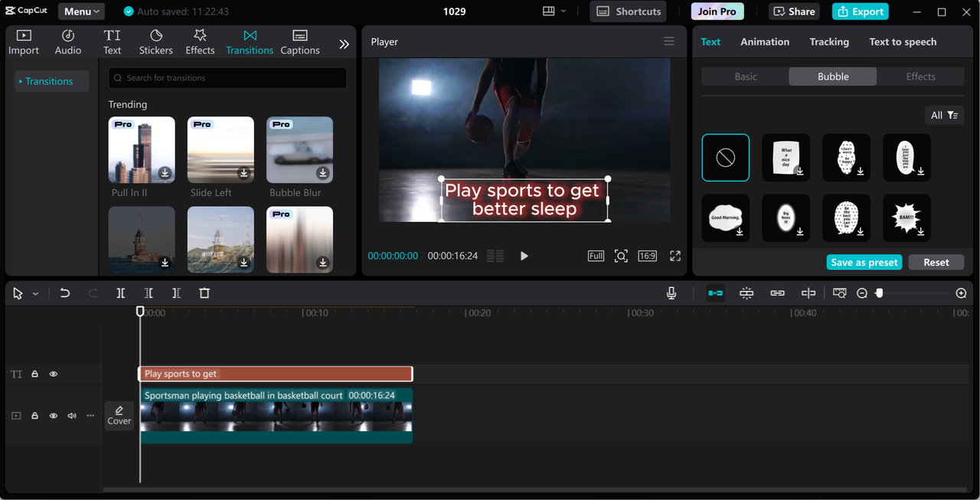Toggle clip linkage icon
Image resolution: width=980 pixels, height=500 pixels.
[777, 293]
